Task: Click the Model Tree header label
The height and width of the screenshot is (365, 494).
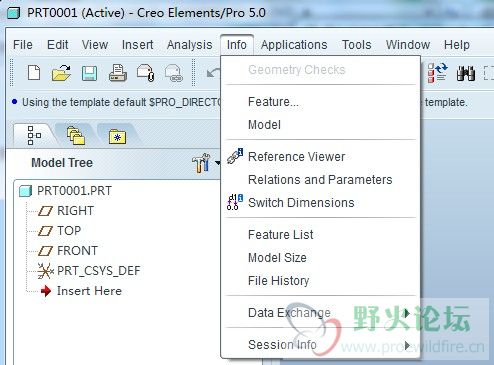Action: [62, 163]
